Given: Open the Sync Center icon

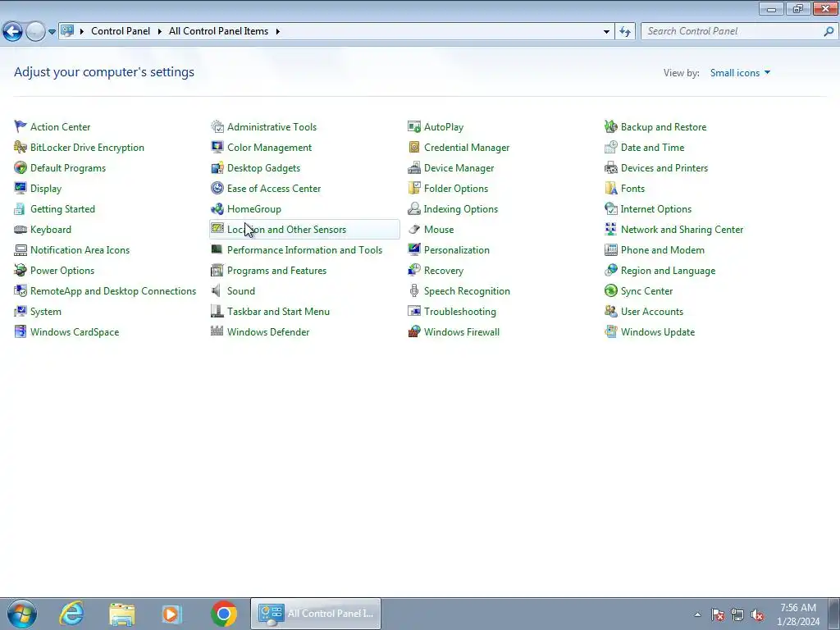Looking at the screenshot, I should point(610,291).
